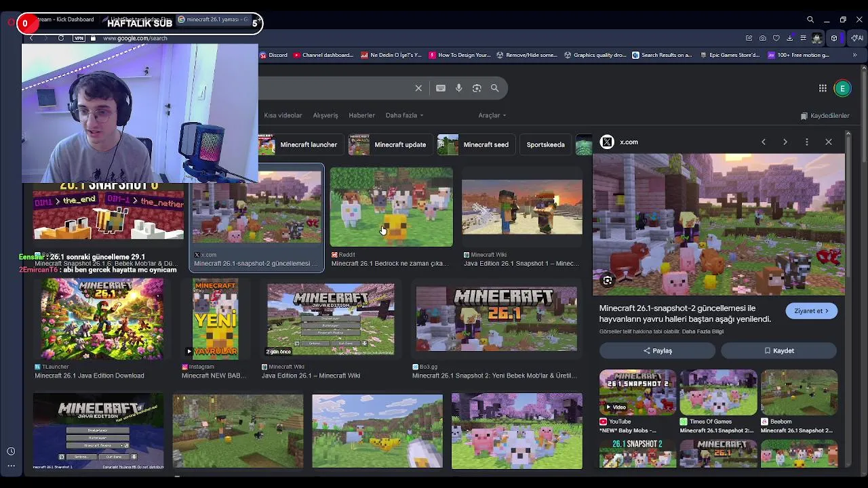Click the heart bookmark icon in the toolbar
Viewport: 868px width, 488px height.
coord(776,38)
